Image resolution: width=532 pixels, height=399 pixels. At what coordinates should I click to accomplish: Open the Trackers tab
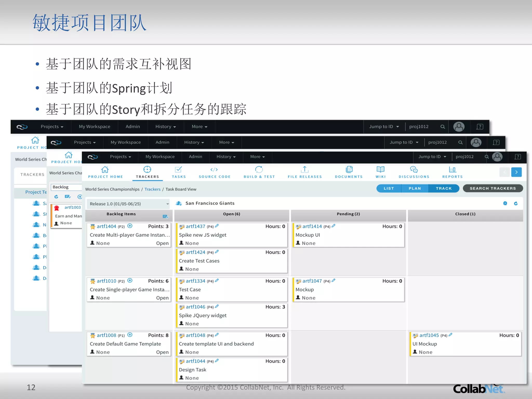pyautogui.click(x=147, y=172)
